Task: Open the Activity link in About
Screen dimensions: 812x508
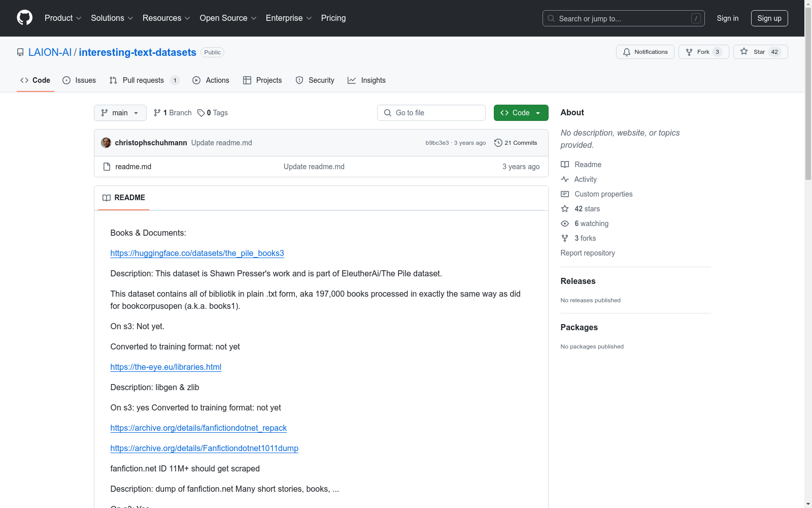Action: (579, 179)
